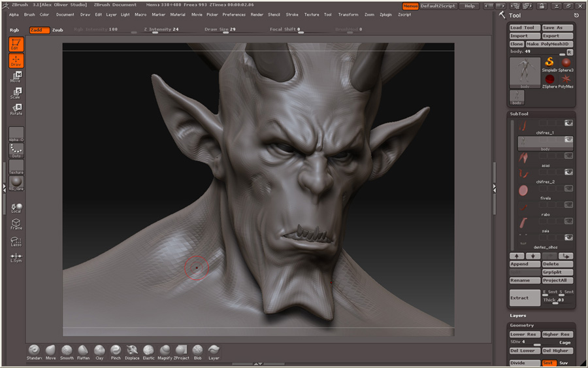Select the Clay brush
Image resolution: width=588 pixels, height=368 pixels.
tap(99, 352)
